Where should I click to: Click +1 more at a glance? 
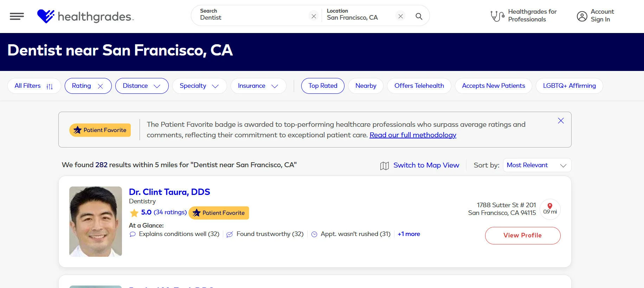[409, 234]
